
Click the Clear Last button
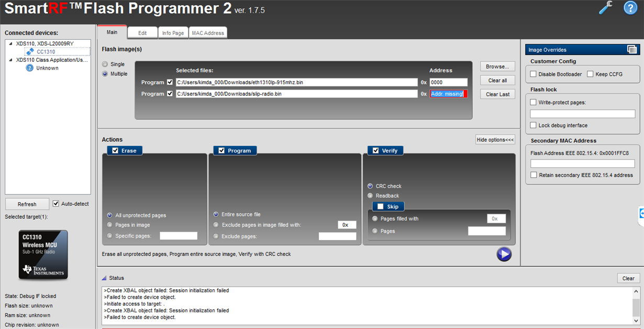point(497,94)
